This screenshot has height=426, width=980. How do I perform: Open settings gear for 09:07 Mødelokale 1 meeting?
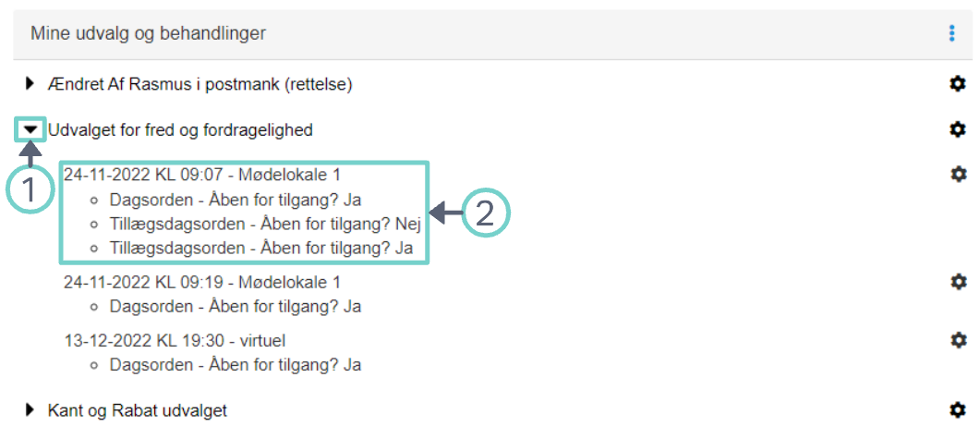coord(958,173)
